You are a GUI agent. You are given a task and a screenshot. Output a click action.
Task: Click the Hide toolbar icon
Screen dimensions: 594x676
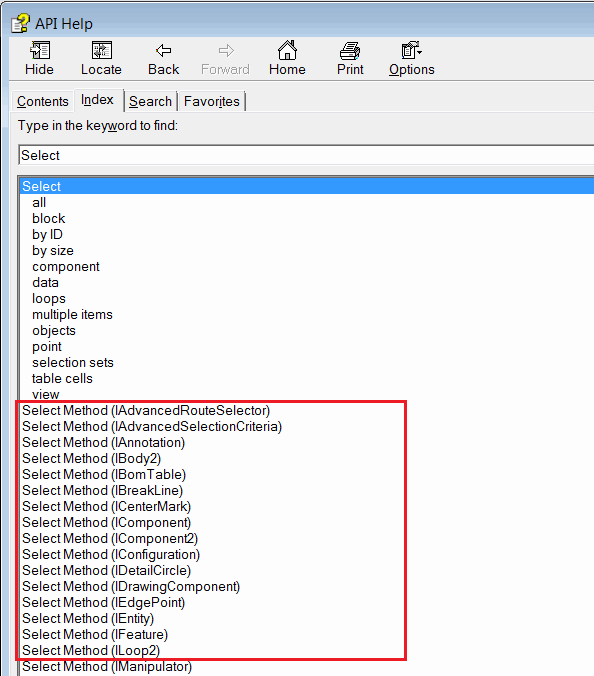[x=40, y=51]
